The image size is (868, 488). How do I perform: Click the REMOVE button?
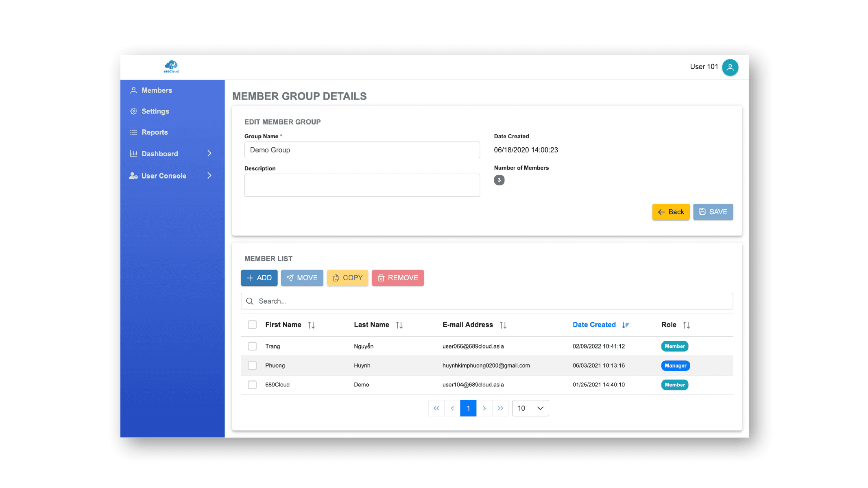pos(398,278)
